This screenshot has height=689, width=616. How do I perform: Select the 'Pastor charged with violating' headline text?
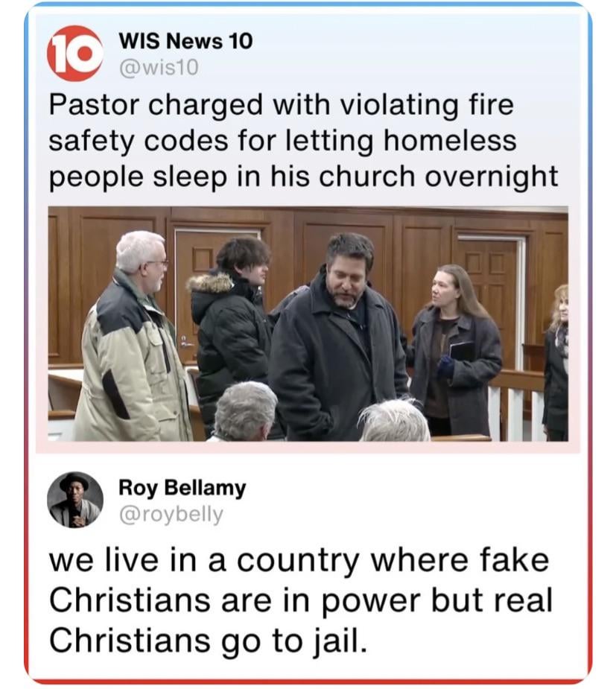[x=303, y=141]
